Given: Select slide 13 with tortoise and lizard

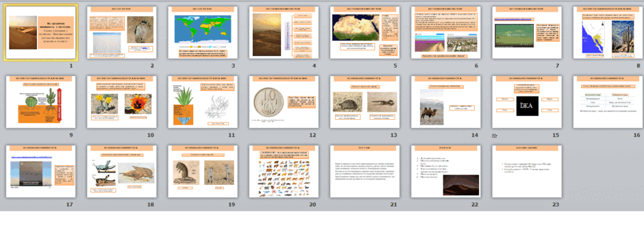Looking at the screenshot, I should tap(365, 102).
